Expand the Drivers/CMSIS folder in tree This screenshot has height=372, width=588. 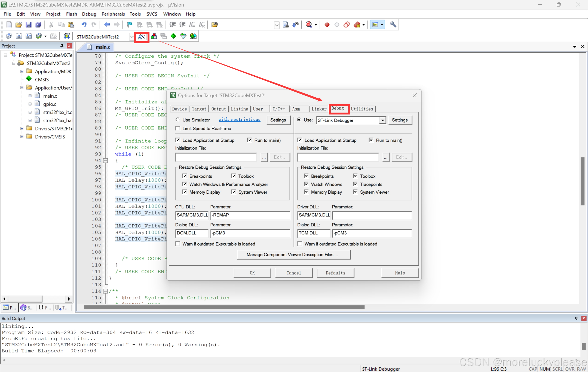click(x=22, y=137)
